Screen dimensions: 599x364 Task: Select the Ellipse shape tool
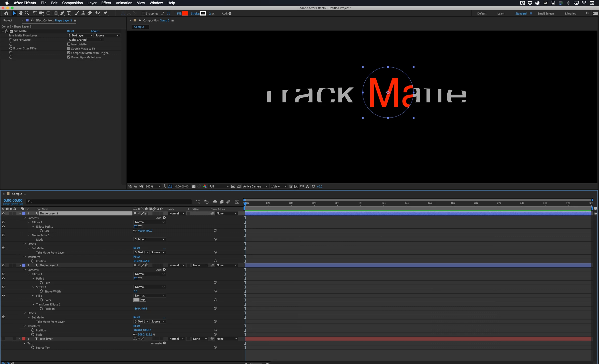tap(56, 13)
